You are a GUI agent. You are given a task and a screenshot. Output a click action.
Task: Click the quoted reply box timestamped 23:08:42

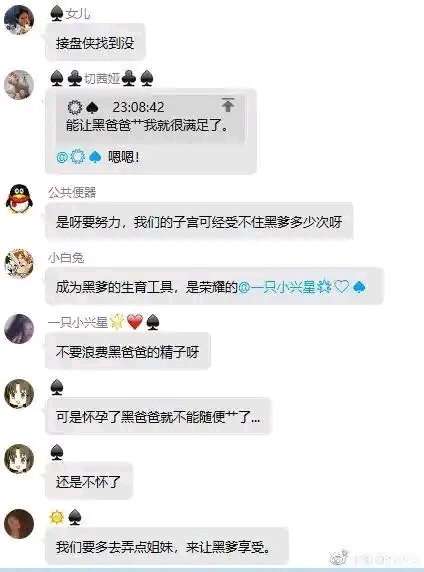coord(150,119)
